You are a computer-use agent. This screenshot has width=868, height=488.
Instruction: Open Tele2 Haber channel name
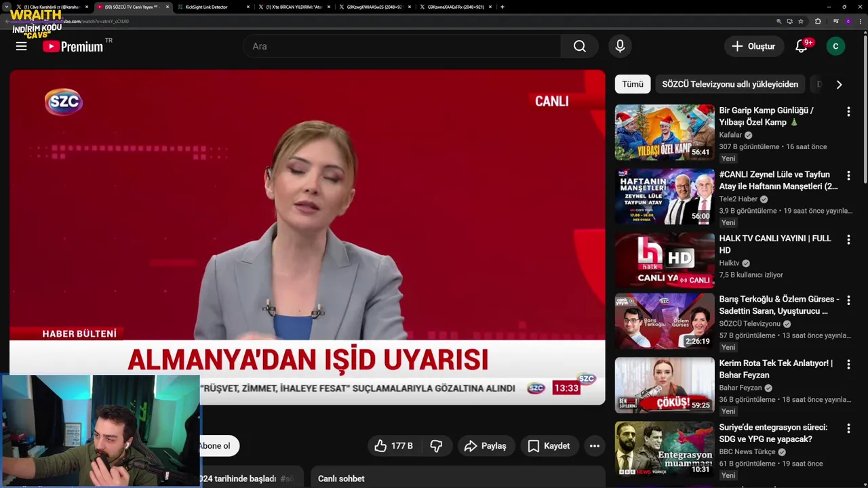point(738,199)
